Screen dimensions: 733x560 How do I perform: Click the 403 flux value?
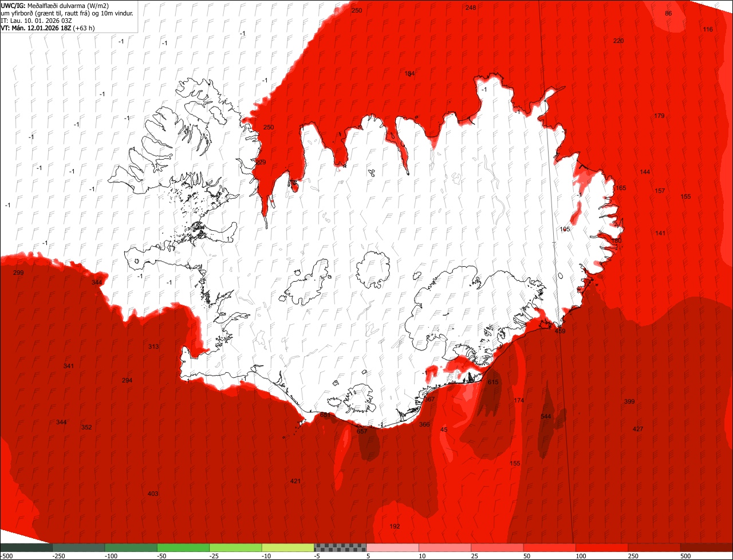point(153,494)
